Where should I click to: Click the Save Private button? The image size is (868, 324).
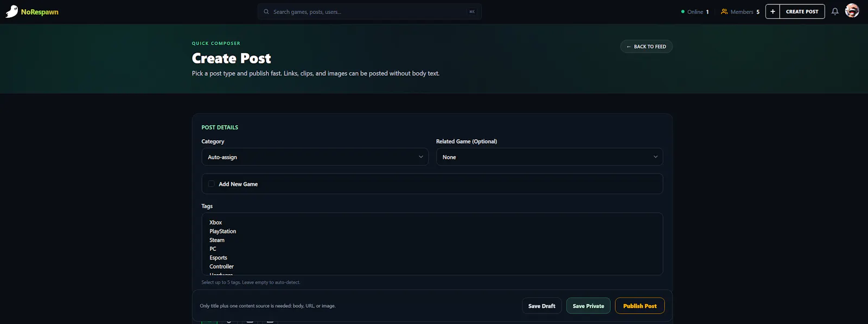tap(588, 306)
